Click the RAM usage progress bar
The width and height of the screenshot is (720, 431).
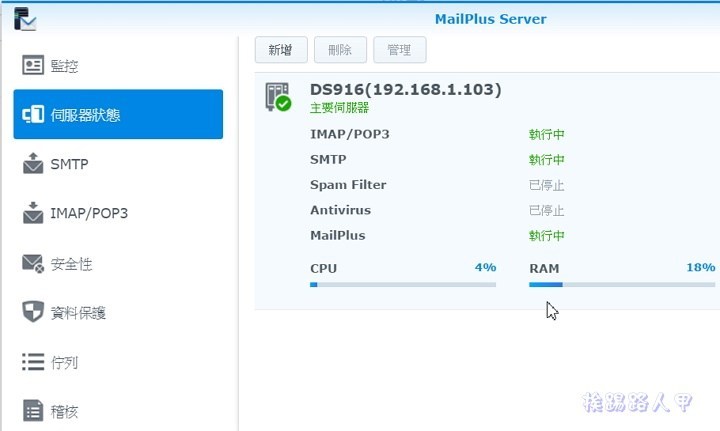622,285
